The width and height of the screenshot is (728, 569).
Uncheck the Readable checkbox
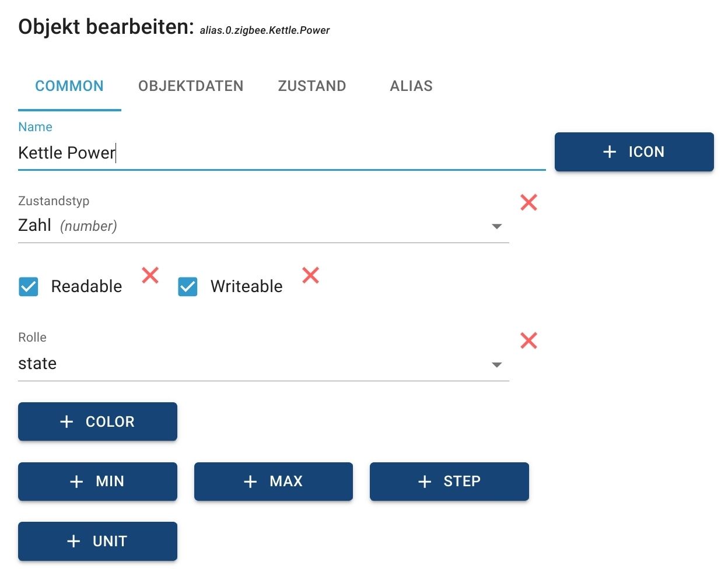[29, 287]
